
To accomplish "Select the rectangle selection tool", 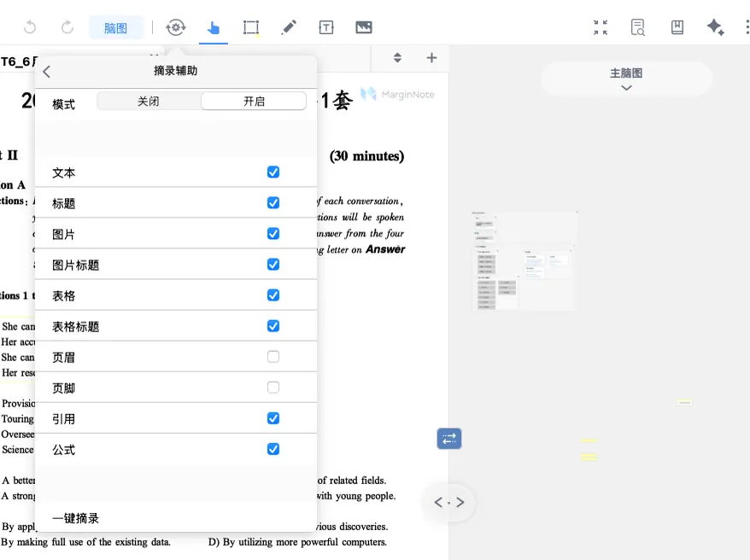I will [x=250, y=27].
